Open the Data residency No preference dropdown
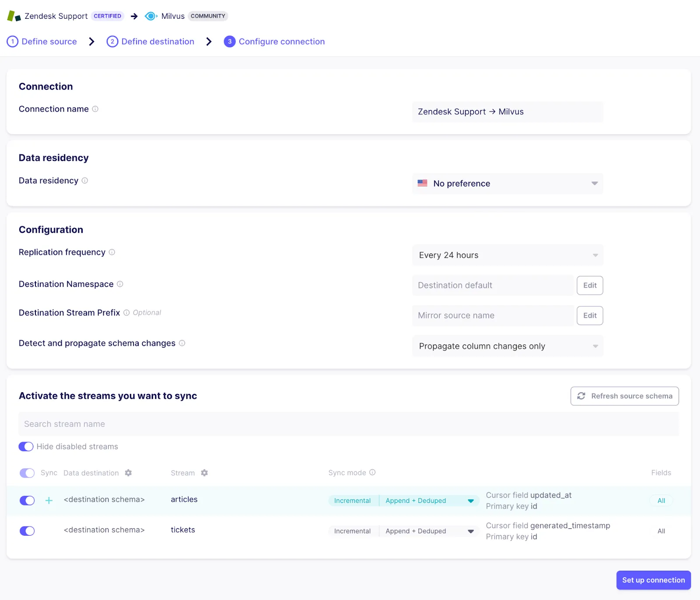 click(x=507, y=184)
